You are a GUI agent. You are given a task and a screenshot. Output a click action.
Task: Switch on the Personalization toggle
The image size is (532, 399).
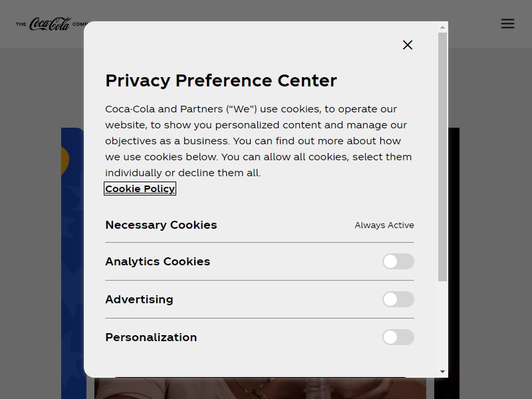pos(398,337)
